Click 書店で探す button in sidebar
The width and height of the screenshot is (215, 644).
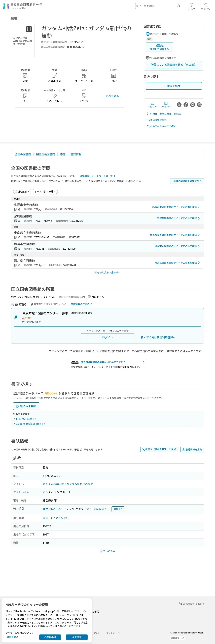pyautogui.click(x=174, y=86)
